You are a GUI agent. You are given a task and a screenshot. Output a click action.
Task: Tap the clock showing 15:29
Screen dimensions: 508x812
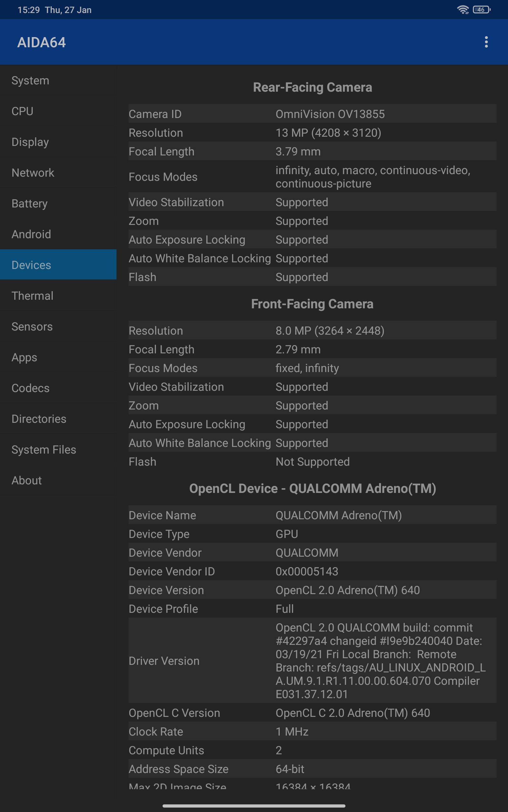(29, 10)
